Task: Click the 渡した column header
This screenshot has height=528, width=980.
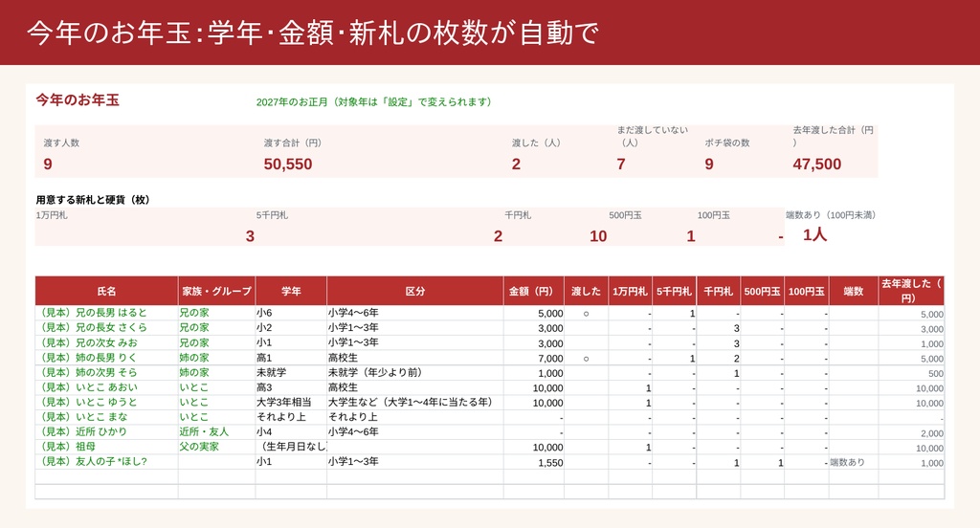Action: (x=586, y=291)
